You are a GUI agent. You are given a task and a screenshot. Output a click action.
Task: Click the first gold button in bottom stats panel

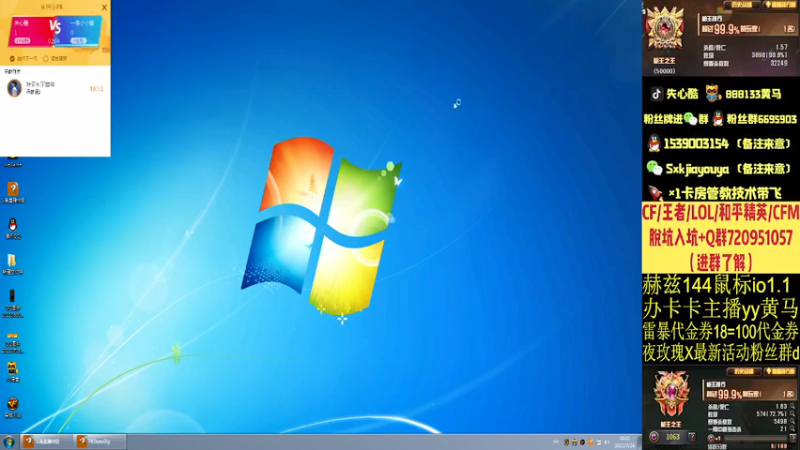743,371
